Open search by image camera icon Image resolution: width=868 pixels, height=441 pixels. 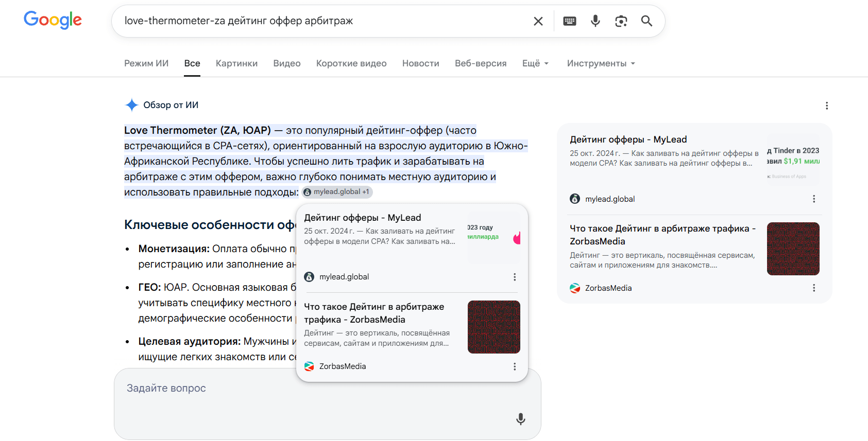pos(621,21)
